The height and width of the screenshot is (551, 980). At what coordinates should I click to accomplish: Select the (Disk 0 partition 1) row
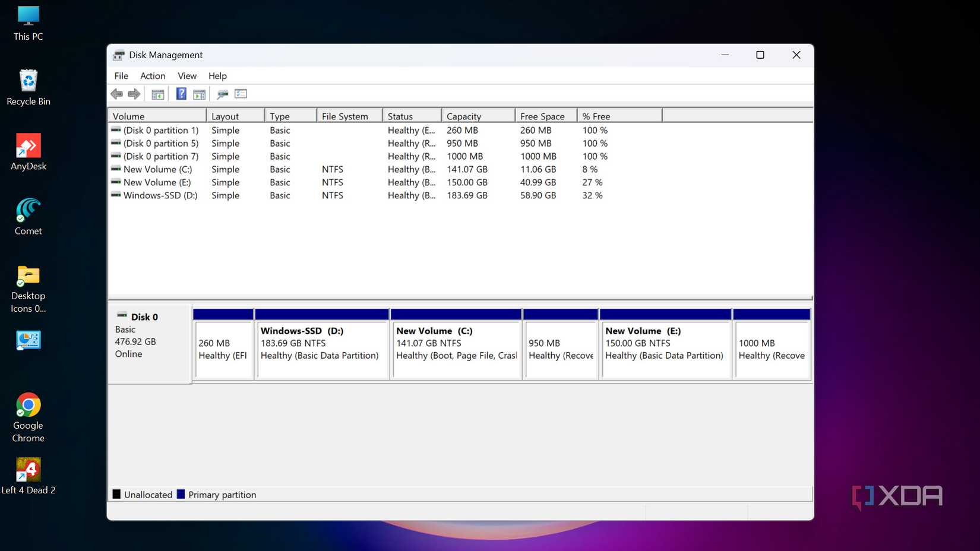[460, 130]
